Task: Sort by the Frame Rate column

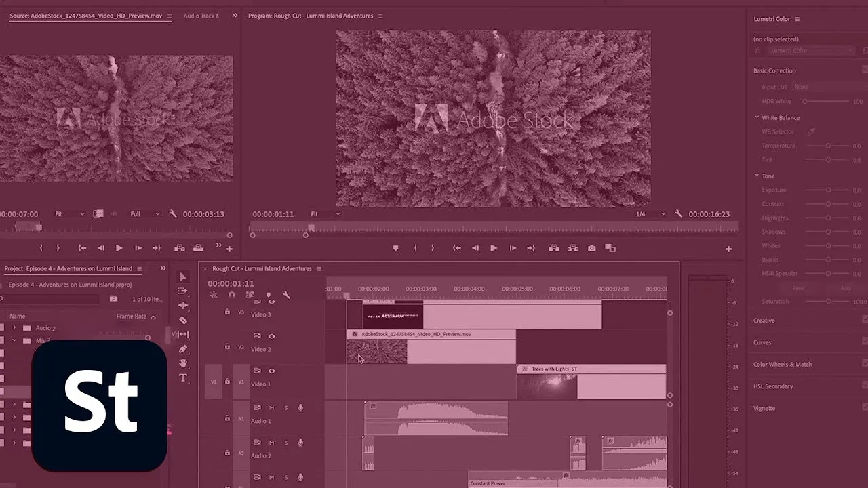Action: [x=132, y=317]
